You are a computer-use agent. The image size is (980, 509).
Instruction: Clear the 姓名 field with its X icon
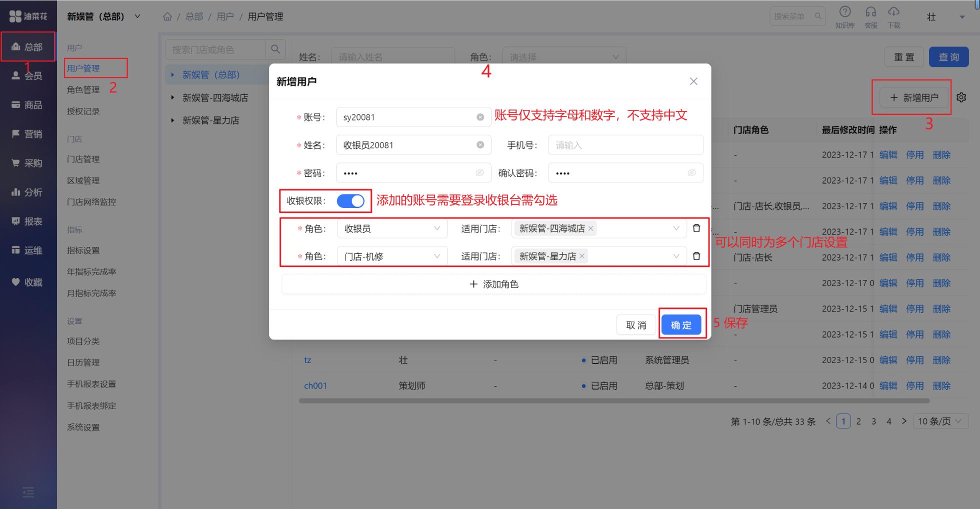[x=480, y=145]
